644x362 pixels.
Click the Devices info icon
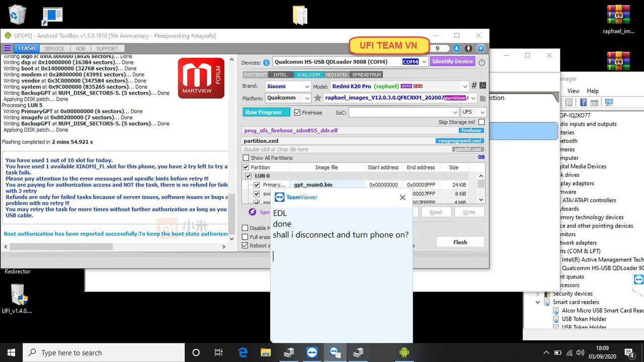coord(266,62)
